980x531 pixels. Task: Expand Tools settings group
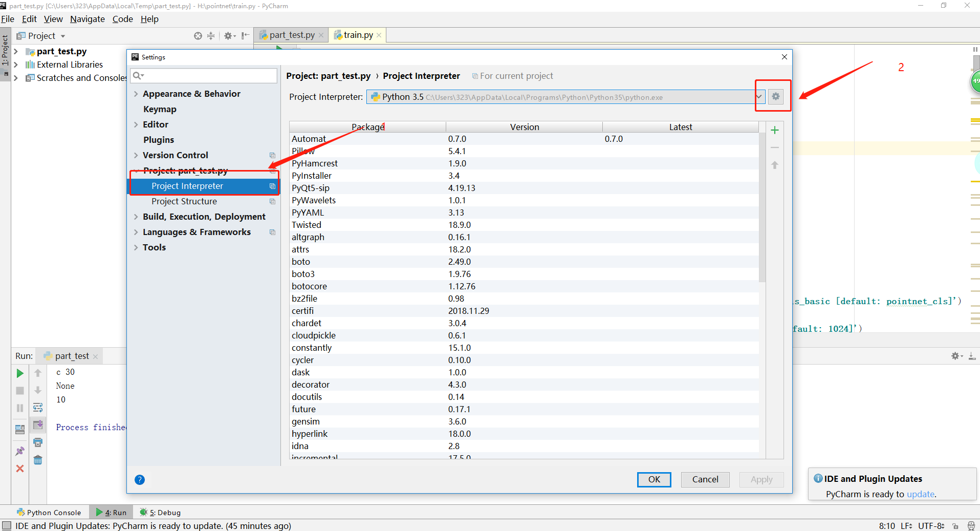(x=136, y=247)
